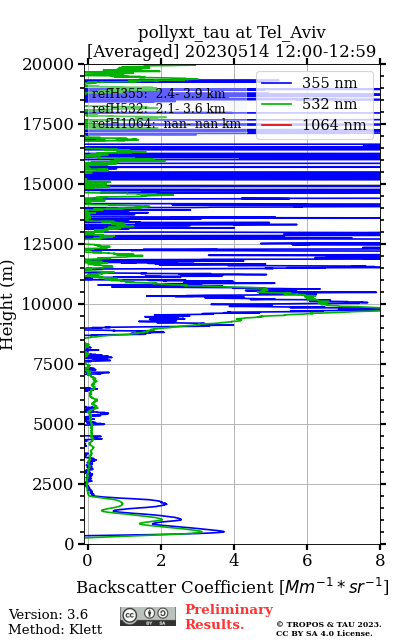Screen dimensions: 400x640
Task: Click the 10000 tick label on height axis
Action: tap(47, 304)
